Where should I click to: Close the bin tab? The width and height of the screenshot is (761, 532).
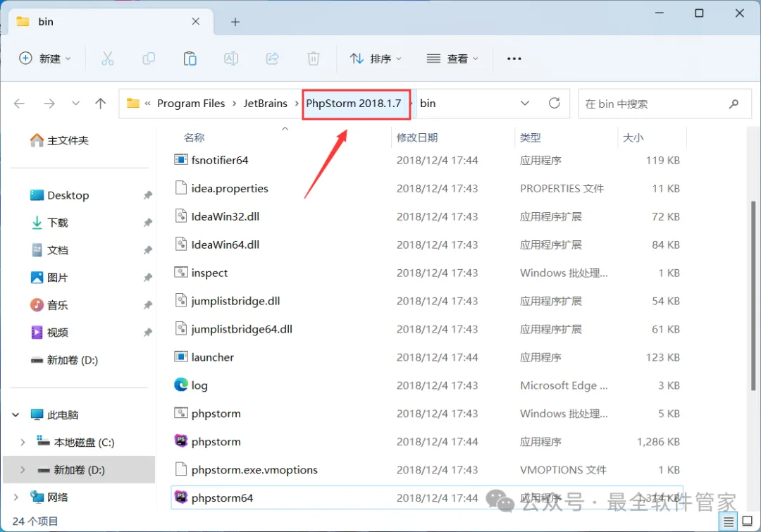pyautogui.click(x=196, y=22)
